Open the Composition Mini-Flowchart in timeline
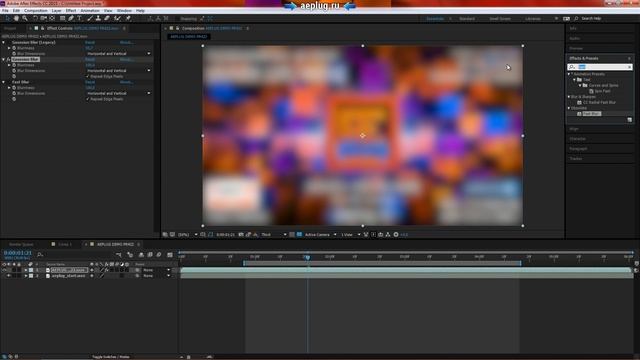 (119, 255)
